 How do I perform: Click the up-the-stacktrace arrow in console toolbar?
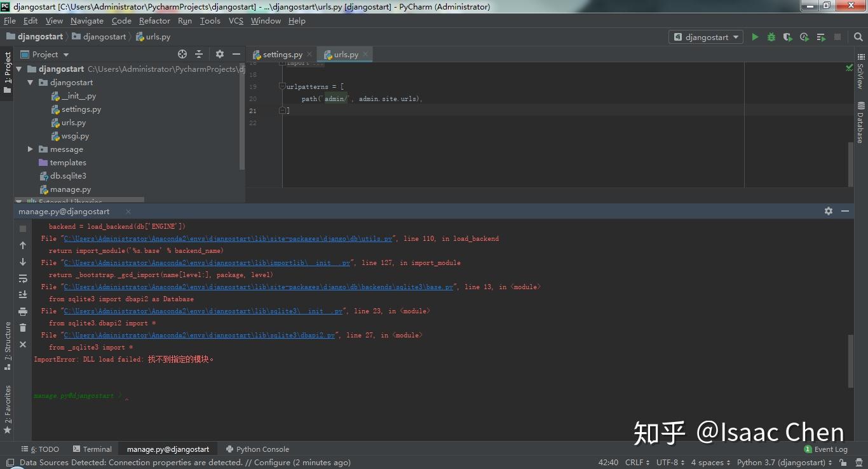22,245
